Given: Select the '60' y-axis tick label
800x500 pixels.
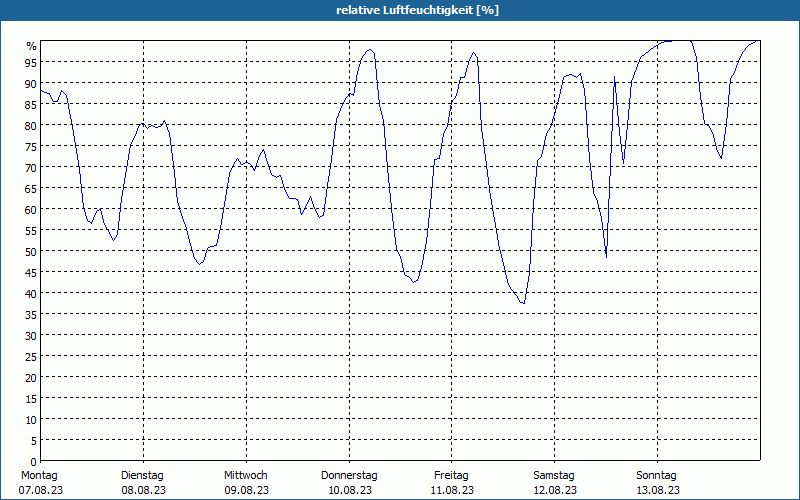Looking at the screenshot, I should point(31,210).
